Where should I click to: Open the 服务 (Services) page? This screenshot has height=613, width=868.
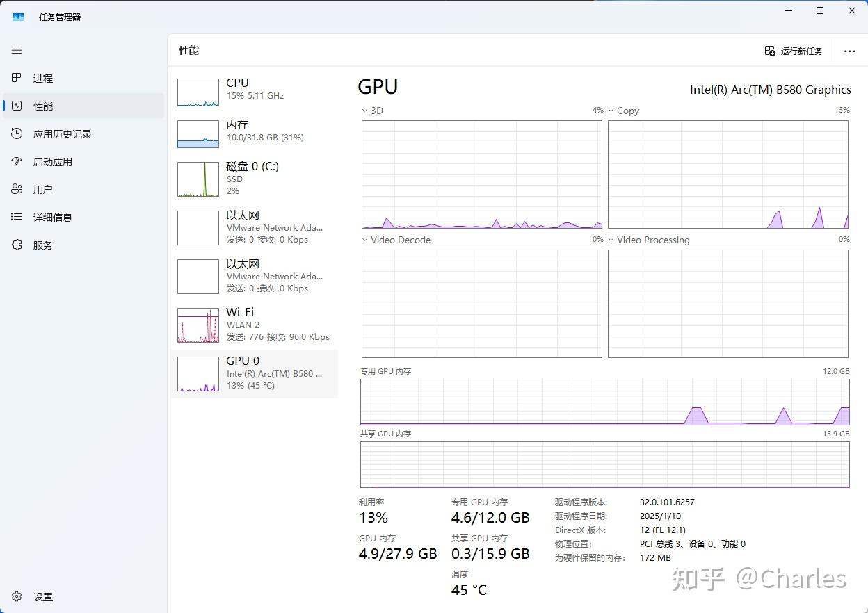tap(43, 245)
